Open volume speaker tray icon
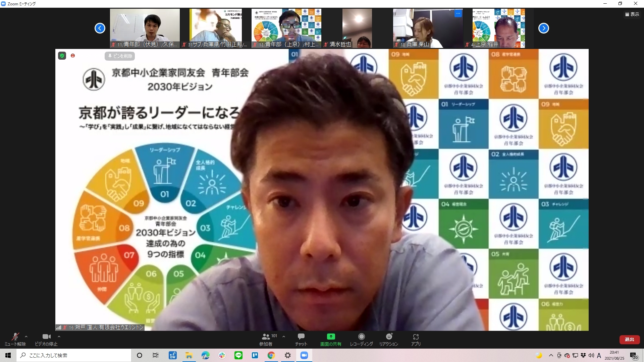Image resolution: width=644 pixels, height=362 pixels. click(591, 355)
